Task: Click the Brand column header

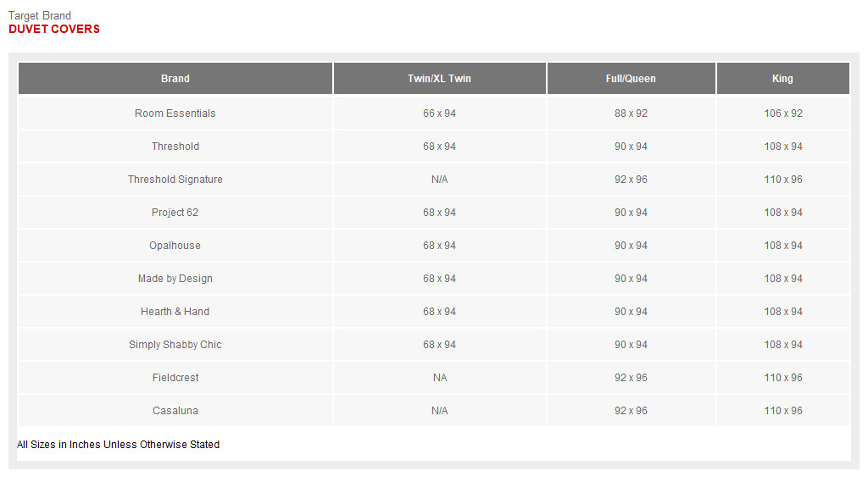Action: pos(175,79)
